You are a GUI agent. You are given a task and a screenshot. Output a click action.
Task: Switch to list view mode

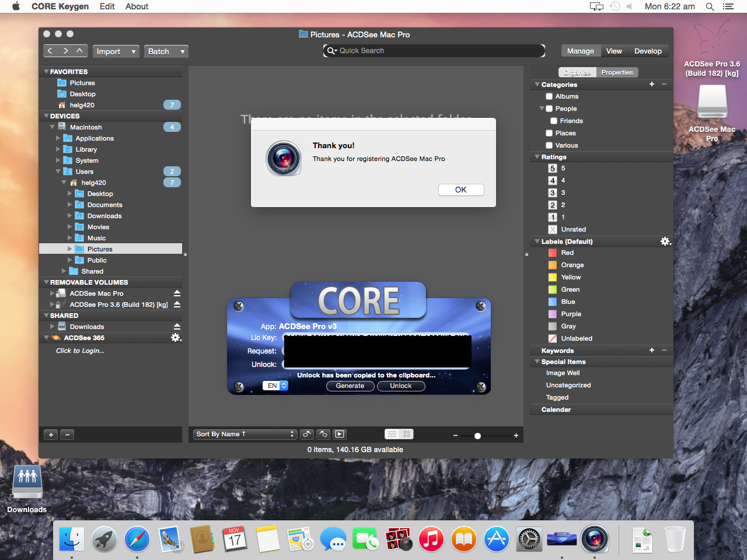pyautogui.click(x=392, y=434)
